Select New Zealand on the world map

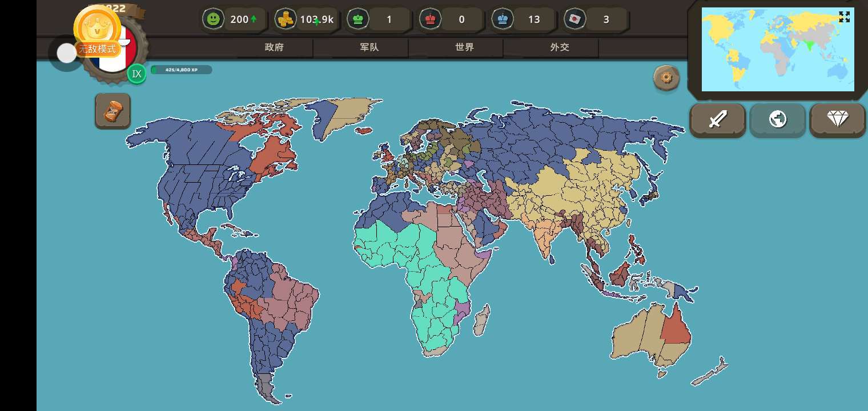click(x=710, y=371)
